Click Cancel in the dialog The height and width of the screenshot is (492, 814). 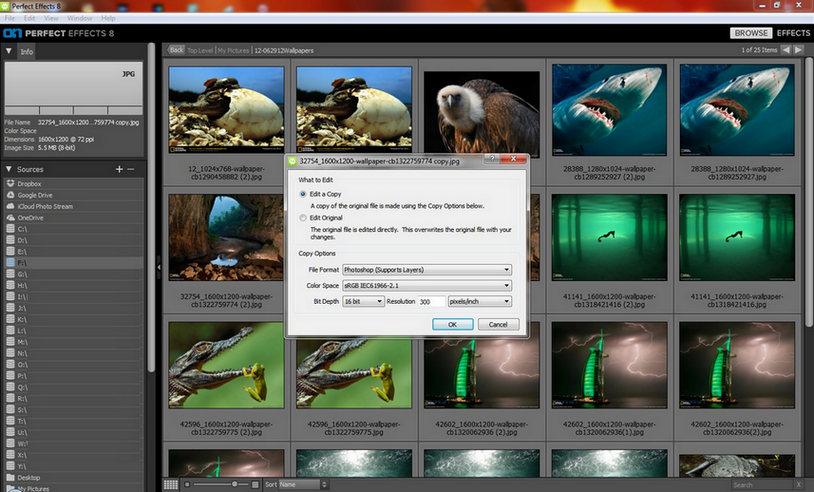tap(498, 324)
